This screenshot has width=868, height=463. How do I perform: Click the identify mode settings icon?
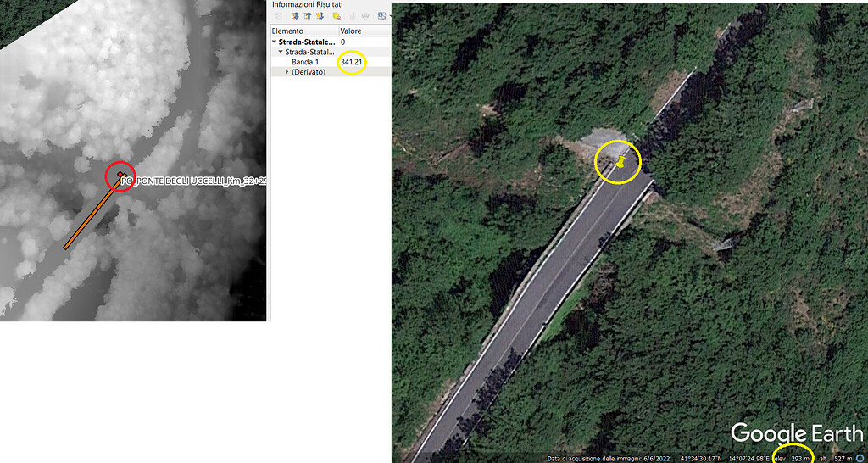pos(382,16)
